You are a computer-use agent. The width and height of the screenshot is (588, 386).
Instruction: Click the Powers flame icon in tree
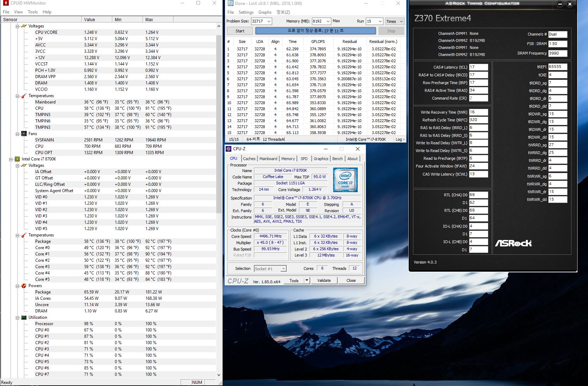click(x=24, y=286)
